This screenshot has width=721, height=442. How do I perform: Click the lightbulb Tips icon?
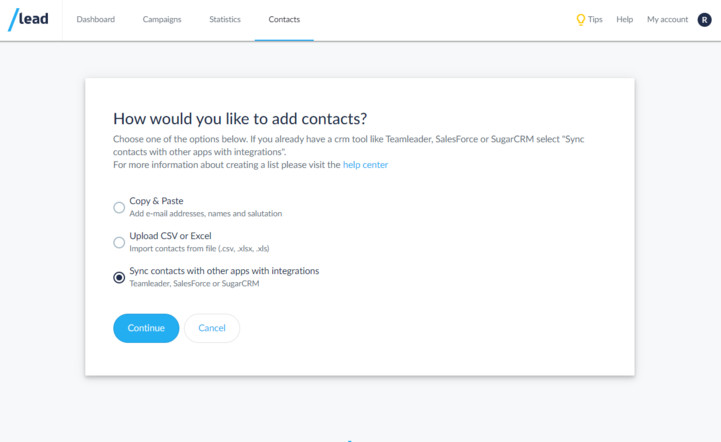click(580, 19)
